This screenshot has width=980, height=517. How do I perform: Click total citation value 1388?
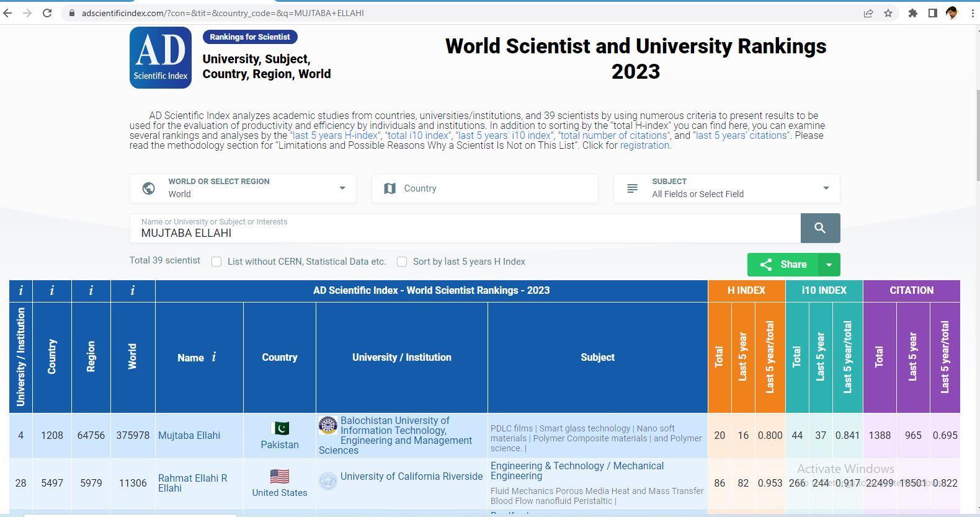[880, 436]
